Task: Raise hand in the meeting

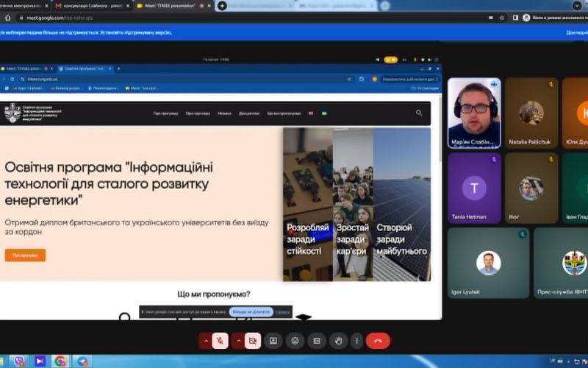Action: (x=339, y=341)
